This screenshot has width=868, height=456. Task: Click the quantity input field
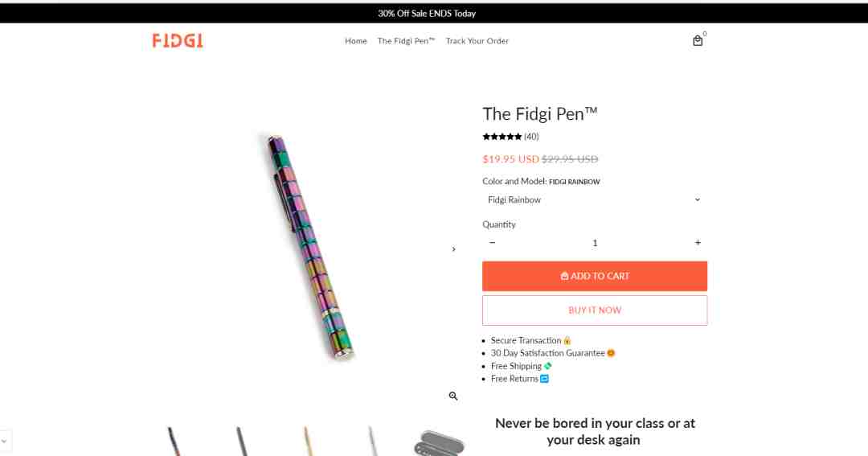pos(595,243)
